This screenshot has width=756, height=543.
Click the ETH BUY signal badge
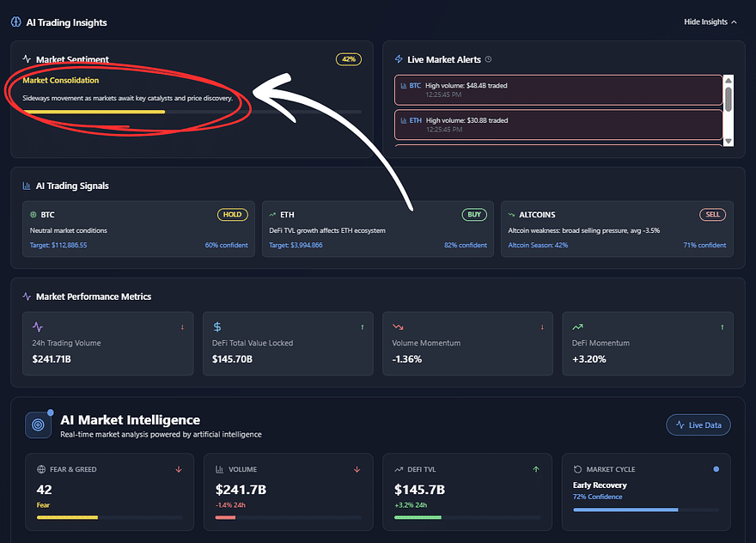tap(474, 215)
